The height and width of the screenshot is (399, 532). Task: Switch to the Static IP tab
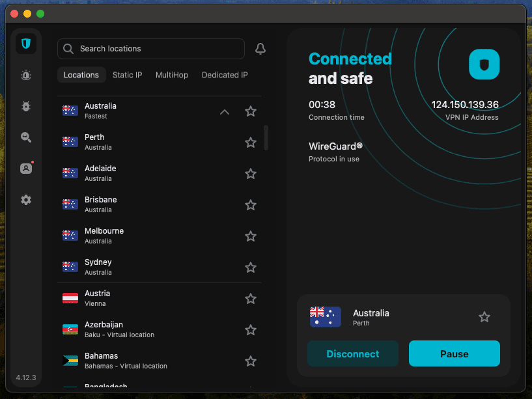pyautogui.click(x=127, y=75)
